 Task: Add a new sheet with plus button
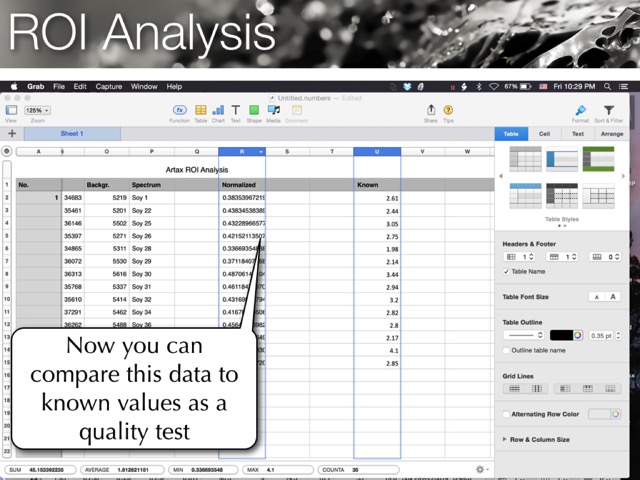11,133
